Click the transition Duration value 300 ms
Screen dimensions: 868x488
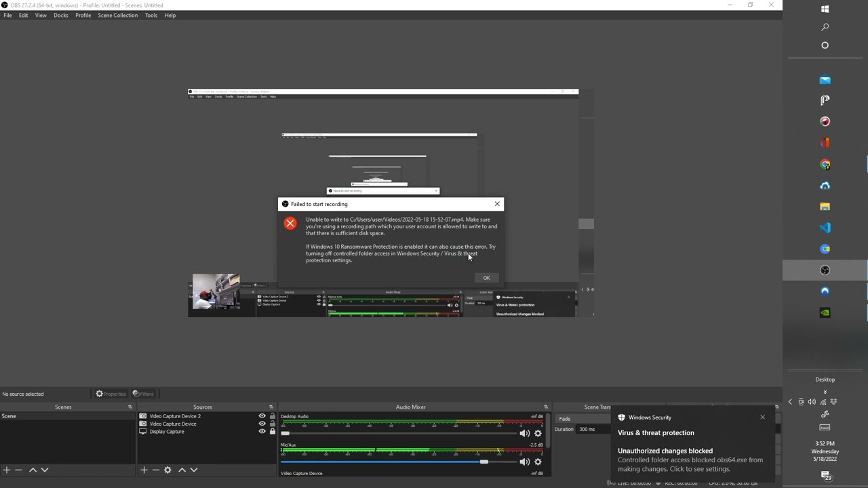pos(595,429)
